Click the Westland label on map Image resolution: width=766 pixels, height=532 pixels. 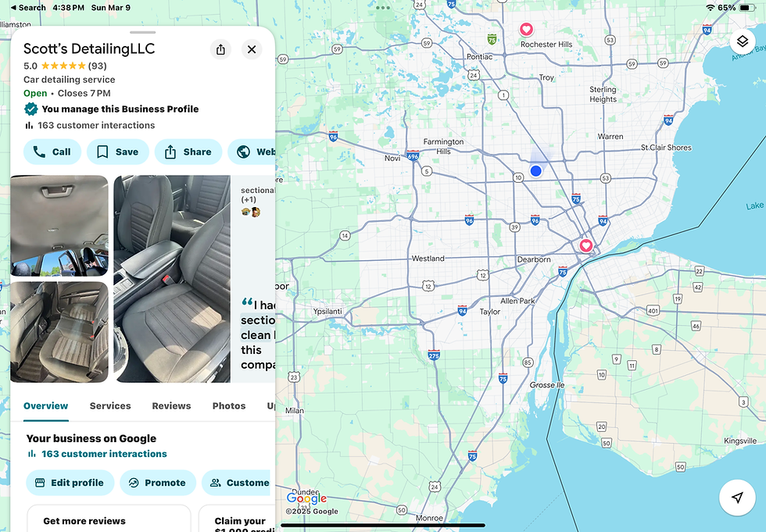click(x=428, y=259)
